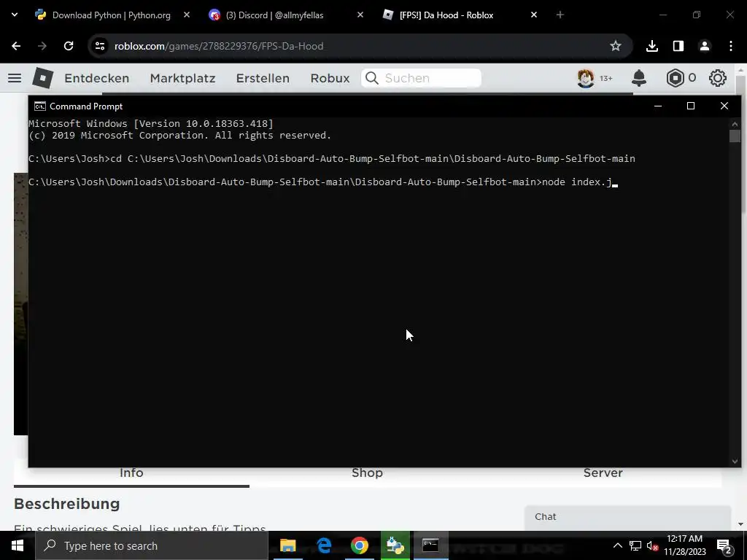Bookmark this page with star icon
This screenshot has width=747, height=560.
tap(616, 46)
